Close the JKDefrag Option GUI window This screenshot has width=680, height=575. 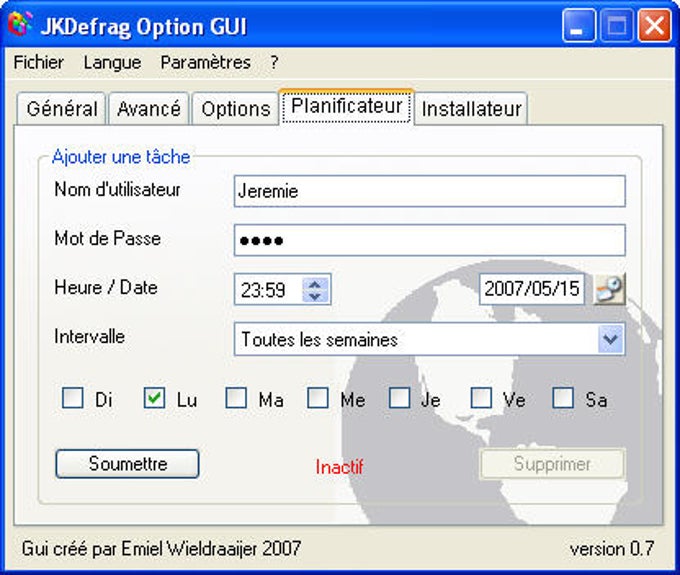pos(654,26)
